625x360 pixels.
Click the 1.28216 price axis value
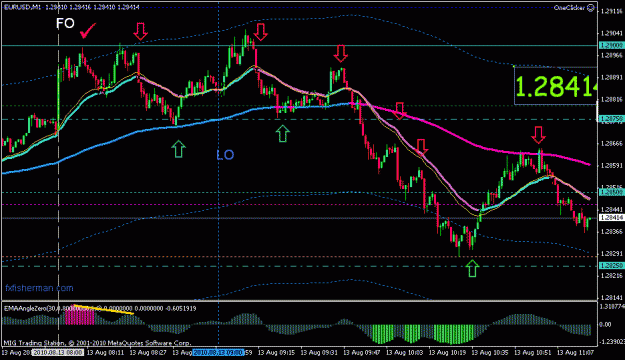611,275
